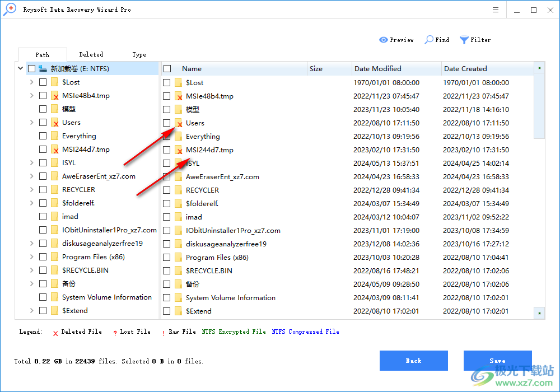Click the hamburger menu icon

(495, 10)
